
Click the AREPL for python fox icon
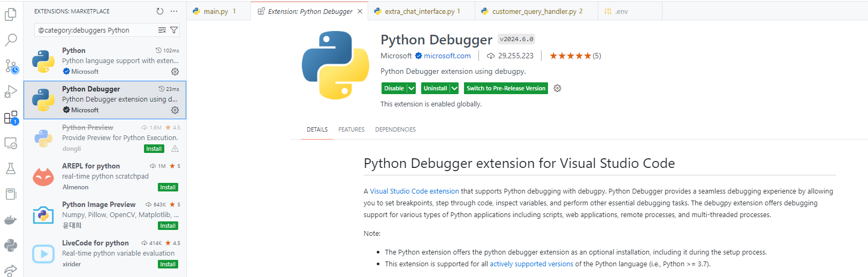coord(43,176)
